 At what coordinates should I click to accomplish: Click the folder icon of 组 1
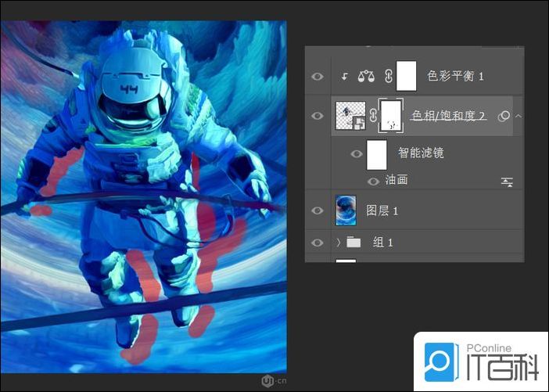tap(353, 242)
